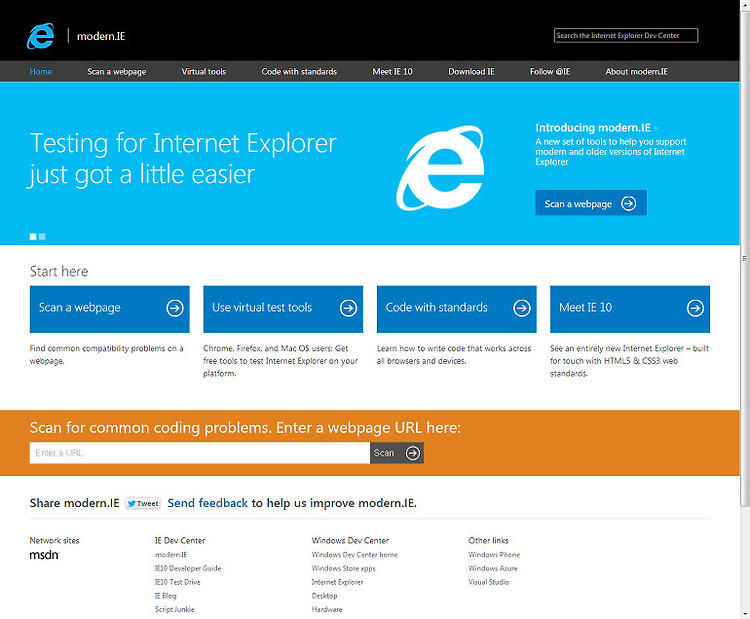The width and height of the screenshot is (750, 619).
Task: Open the Windows Azure footer link
Action: (493, 568)
